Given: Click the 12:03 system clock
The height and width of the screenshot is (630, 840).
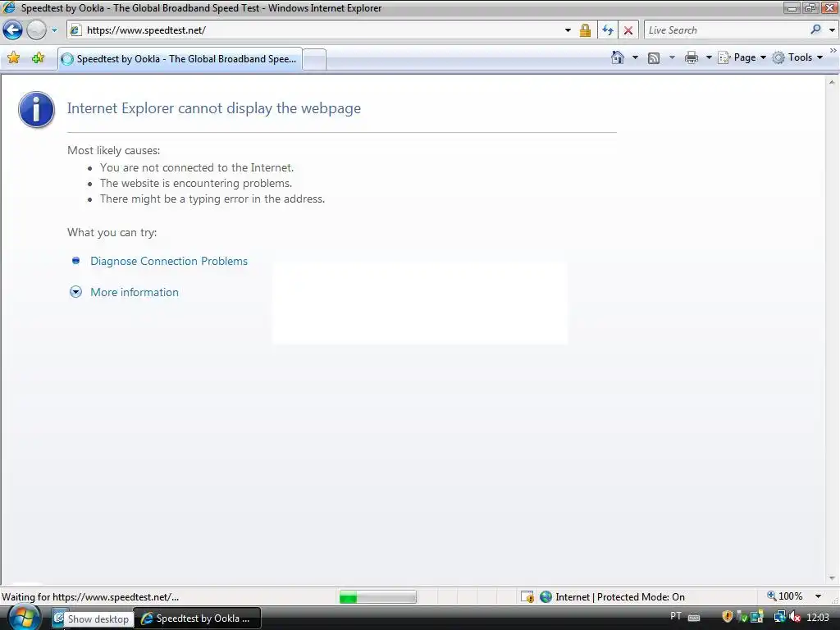Looking at the screenshot, I should [x=818, y=618].
